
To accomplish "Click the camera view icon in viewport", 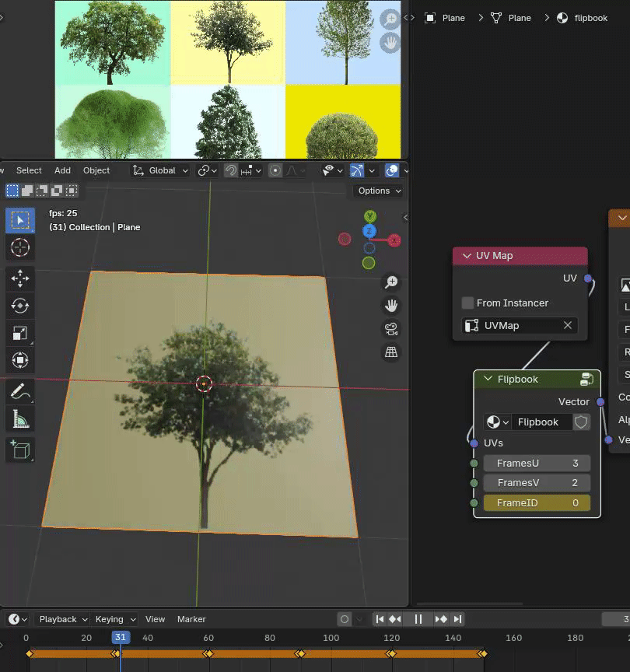I will [x=391, y=329].
